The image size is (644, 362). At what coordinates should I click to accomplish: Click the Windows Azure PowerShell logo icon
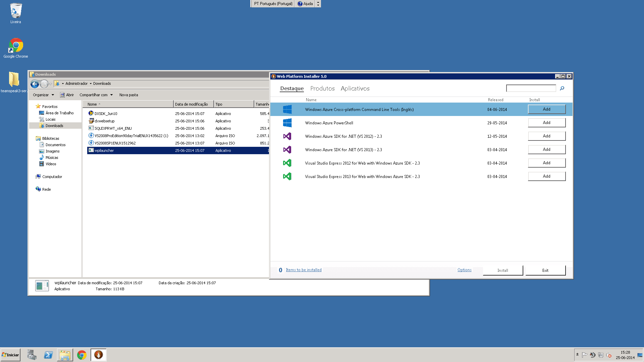[x=287, y=123]
